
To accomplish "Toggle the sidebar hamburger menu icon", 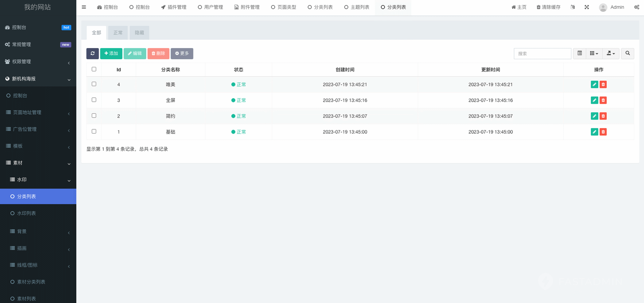I will coord(84,7).
